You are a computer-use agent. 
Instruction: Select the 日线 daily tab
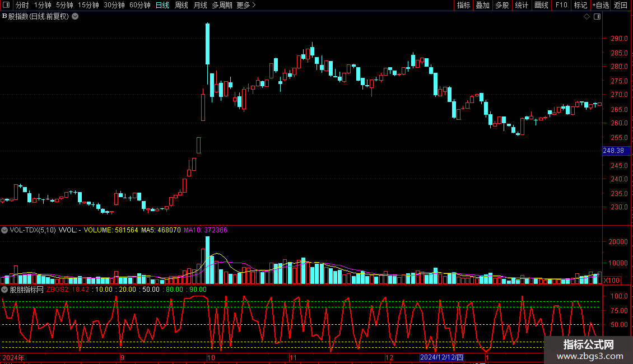(162, 5)
